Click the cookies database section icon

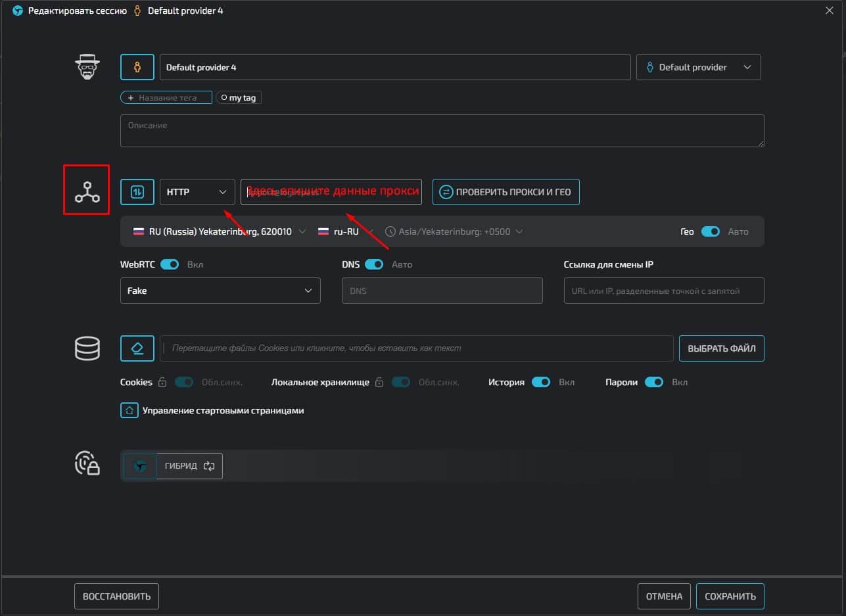(x=87, y=348)
